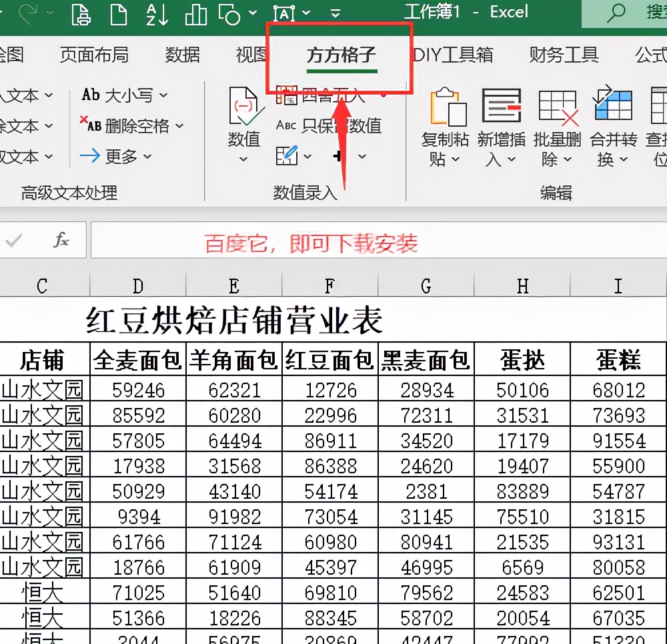This screenshot has height=644, width=667.
Task: Switch to the 数据 ribbon tab
Action: [183, 55]
